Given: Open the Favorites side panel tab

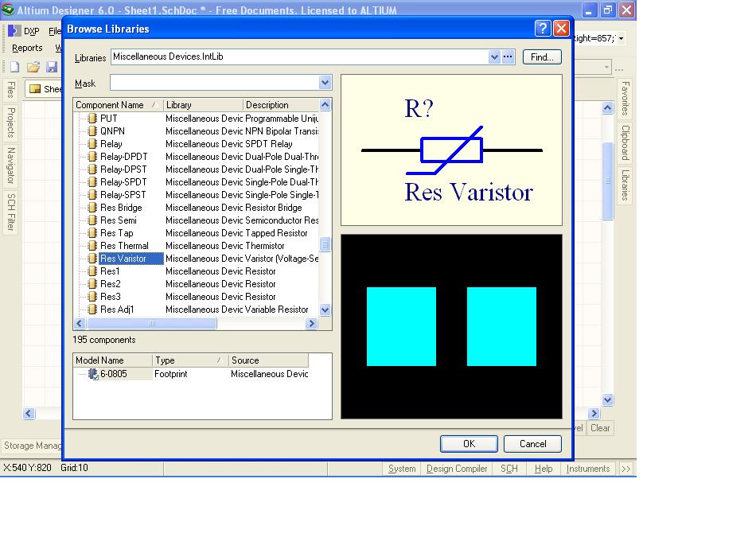Looking at the screenshot, I should pyautogui.click(x=625, y=99).
